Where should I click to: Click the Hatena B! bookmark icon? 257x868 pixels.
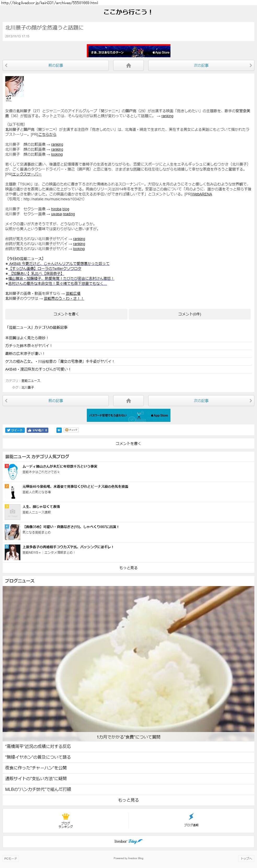59,430
